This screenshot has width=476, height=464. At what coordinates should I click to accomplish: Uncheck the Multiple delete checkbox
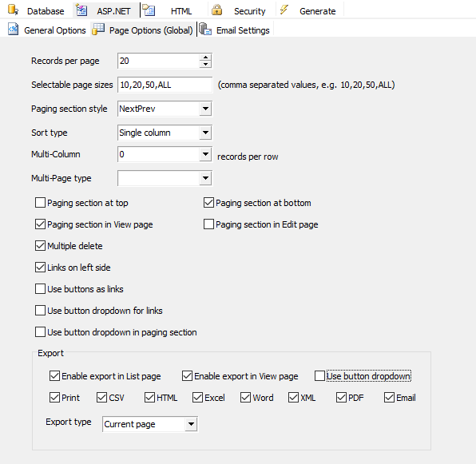pyautogui.click(x=40, y=246)
